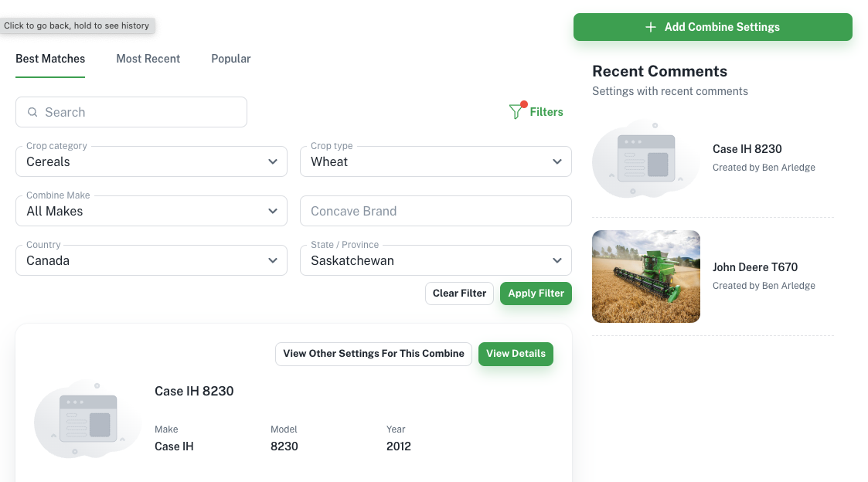Open the Crop type Wheat dropdown

[x=435, y=161]
